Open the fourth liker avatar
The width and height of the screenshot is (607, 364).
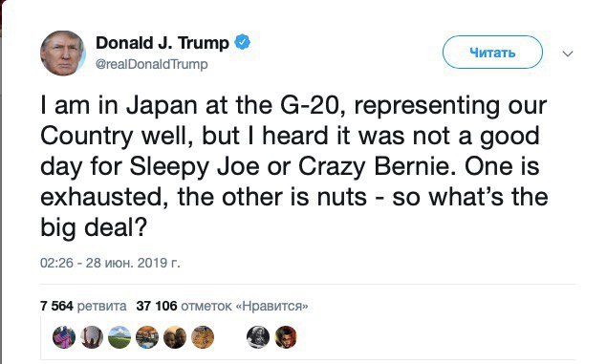(x=147, y=337)
